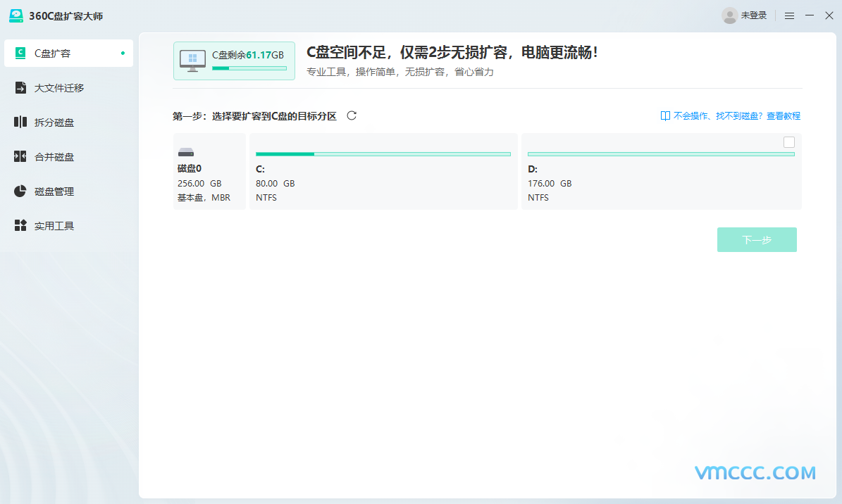Click the refresh icon beside 第一步 heading
The width and height of the screenshot is (842, 504).
352,115
